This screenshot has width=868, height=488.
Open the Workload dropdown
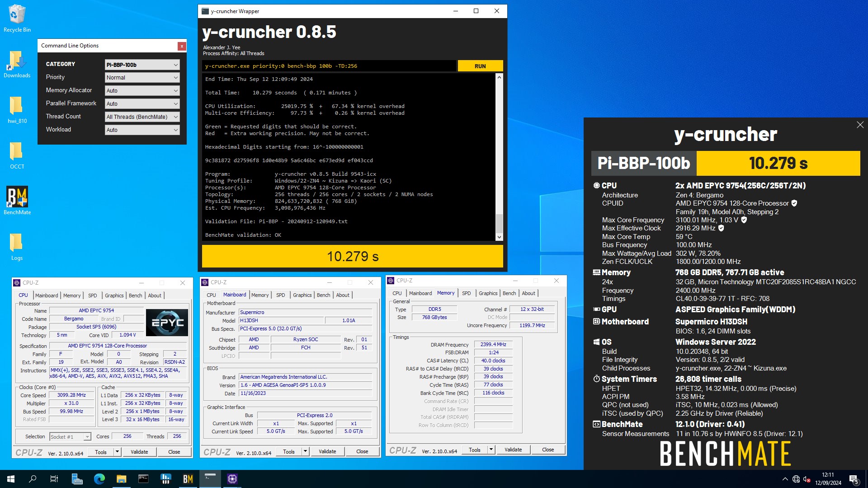[142, 130]
